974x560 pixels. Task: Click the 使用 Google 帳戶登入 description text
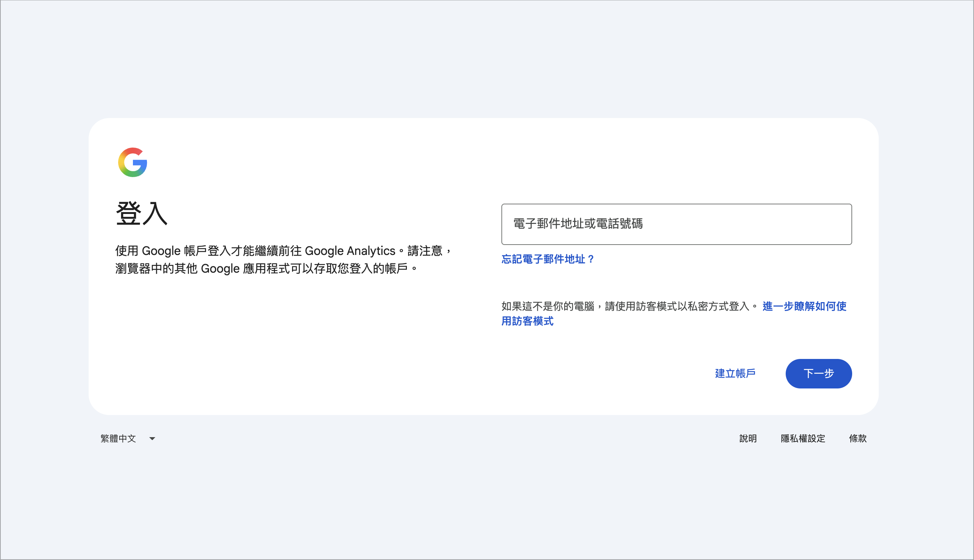(x=284, y=260)
